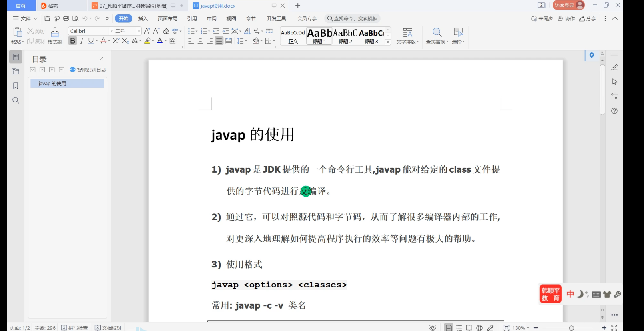
Task: Open the line spacing dropdown
Action: click(242, 40)
